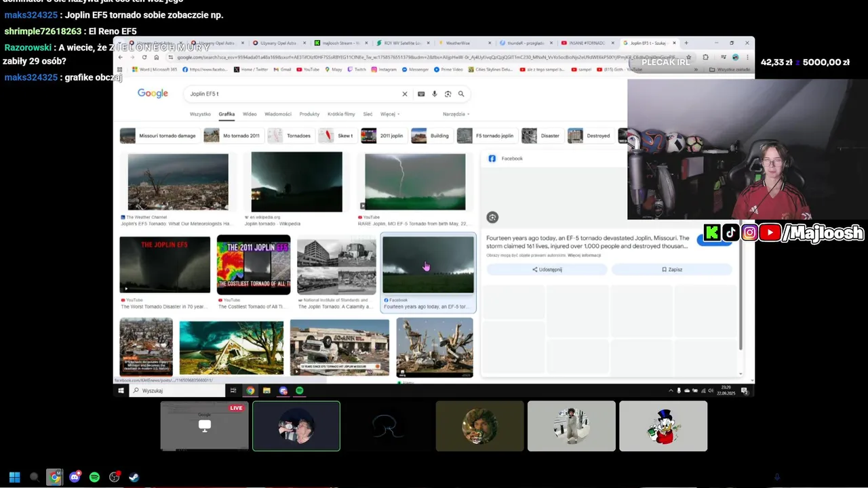The height and width of the screenshot is (488, 868).
Task: Open Chrome in the inner shared taskbar
Action: coord(250,390)
